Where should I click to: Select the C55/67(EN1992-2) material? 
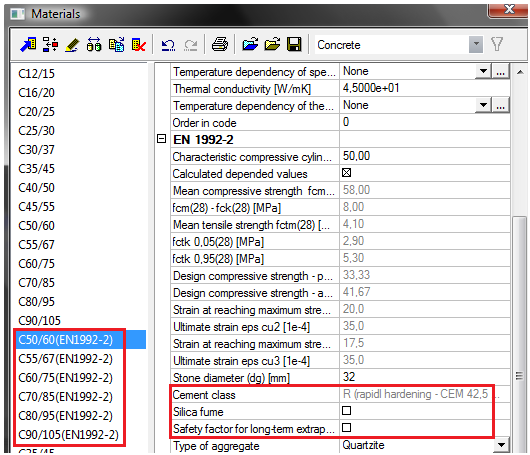(66, 359)
